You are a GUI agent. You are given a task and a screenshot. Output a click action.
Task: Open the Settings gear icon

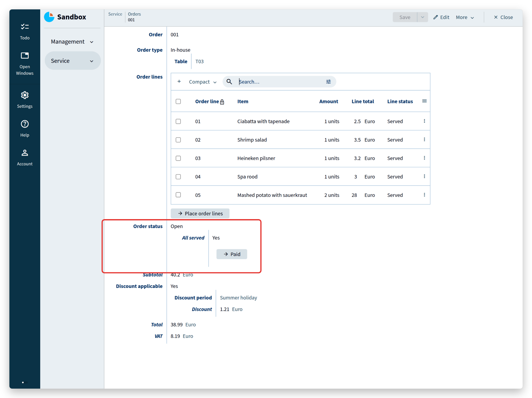coord(25,95)
